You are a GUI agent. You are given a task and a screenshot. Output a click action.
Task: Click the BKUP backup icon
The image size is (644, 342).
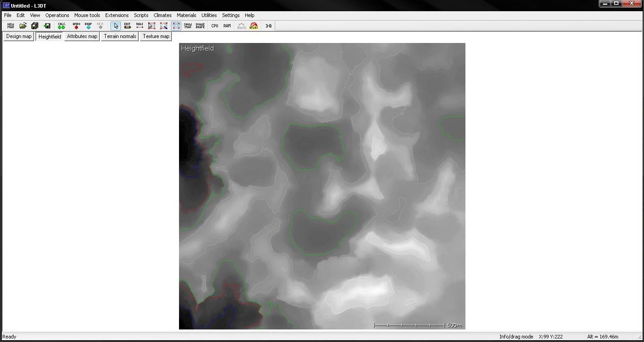[88, 26]
